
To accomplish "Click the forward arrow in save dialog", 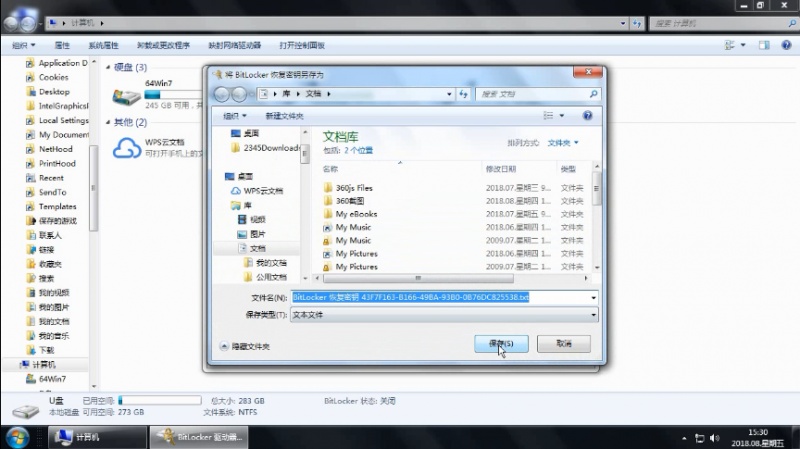I will coord(239,94).
